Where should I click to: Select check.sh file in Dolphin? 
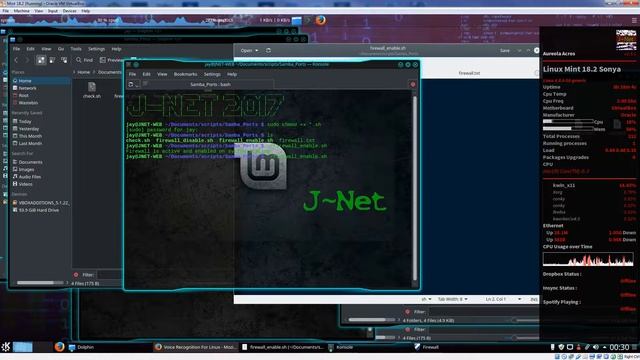[x=92, y=90]
